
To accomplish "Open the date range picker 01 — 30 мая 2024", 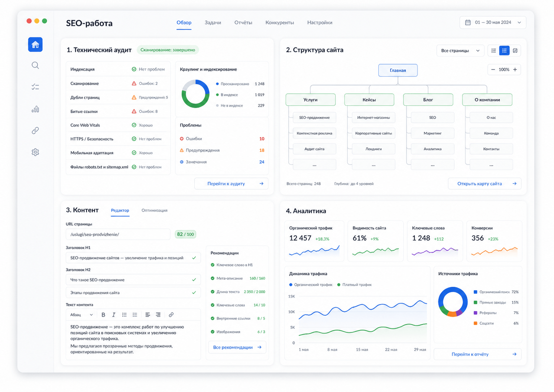I will [493, 22].
